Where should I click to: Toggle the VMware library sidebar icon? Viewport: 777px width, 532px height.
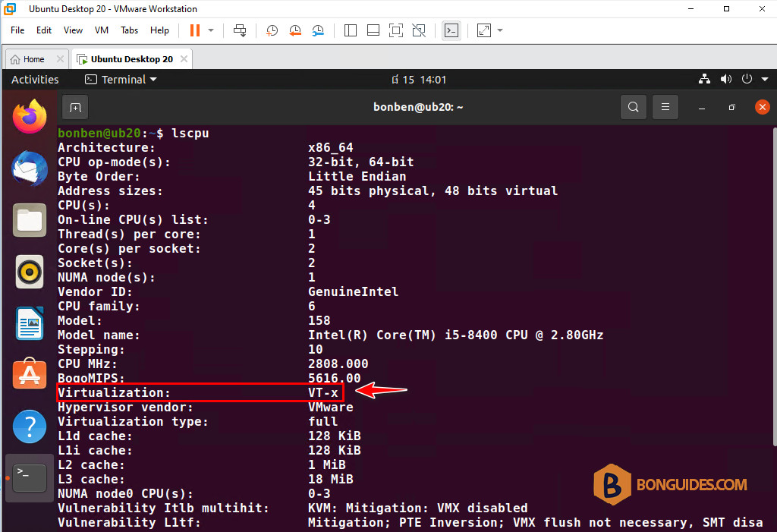[351, 30]
